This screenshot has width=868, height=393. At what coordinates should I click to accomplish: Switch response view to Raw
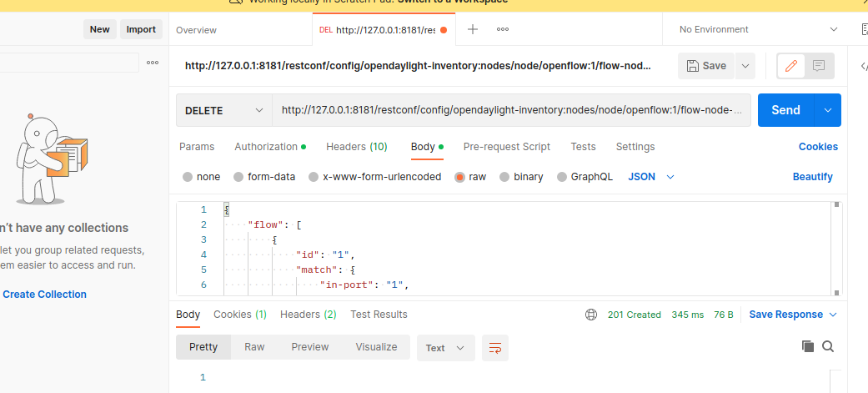point(254,347)
